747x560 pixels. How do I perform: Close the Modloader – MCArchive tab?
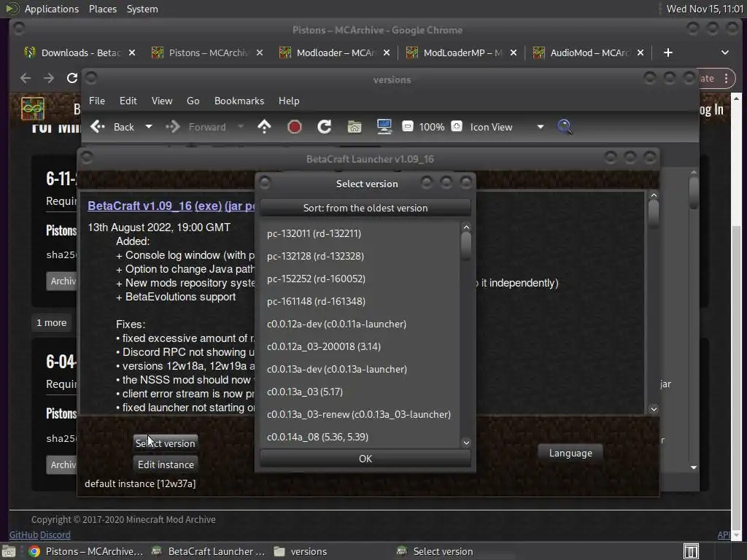(x=387, y=52)
